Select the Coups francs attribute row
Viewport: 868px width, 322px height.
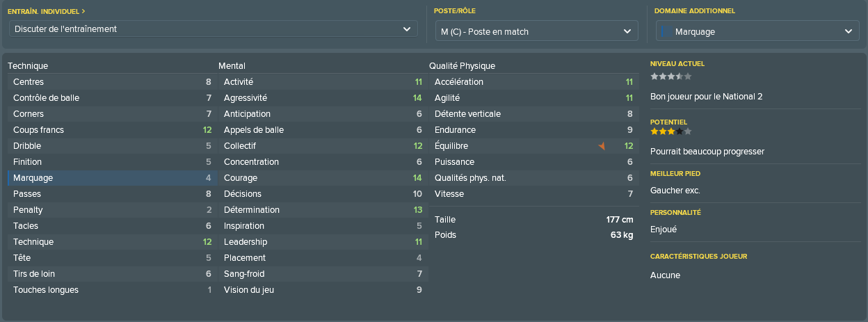click(112, 130)
